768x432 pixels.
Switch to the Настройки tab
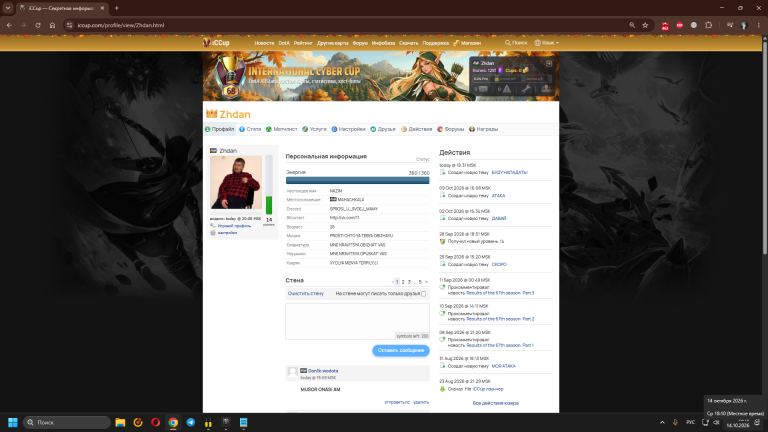point(348,129)
